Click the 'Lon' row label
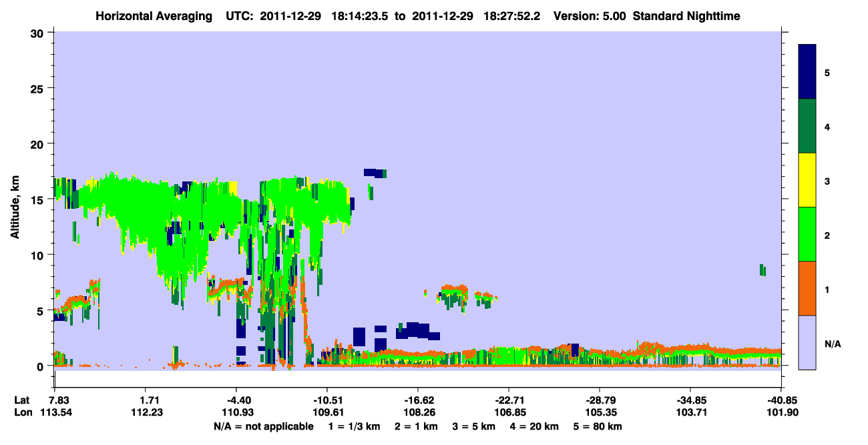 coord(22,413)
